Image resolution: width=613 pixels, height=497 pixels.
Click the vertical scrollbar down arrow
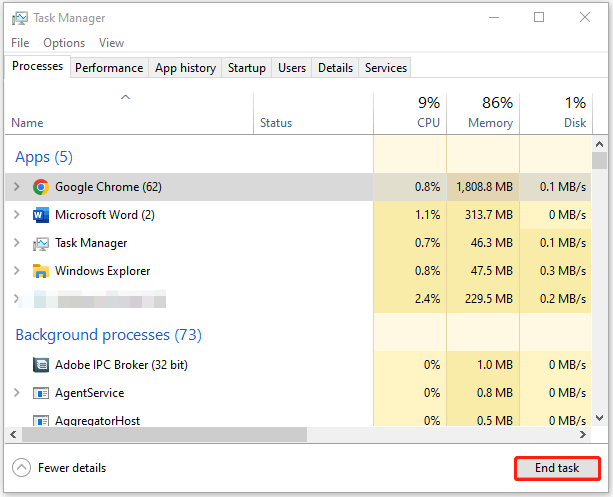click(x=599, y=418)
